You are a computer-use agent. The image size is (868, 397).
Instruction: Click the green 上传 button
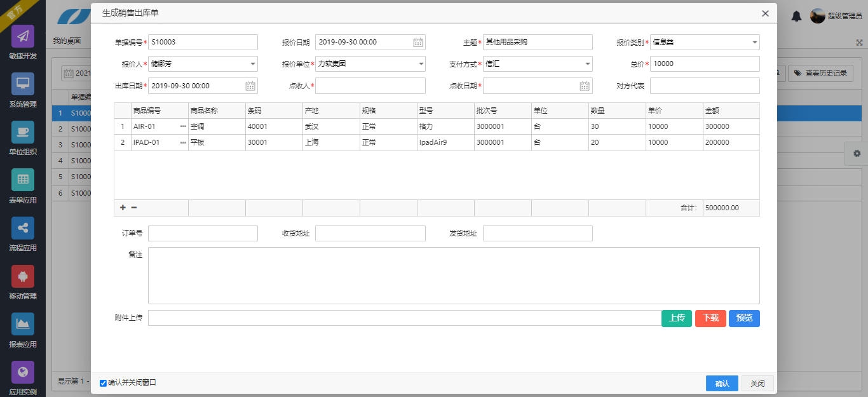pos(676,318)
